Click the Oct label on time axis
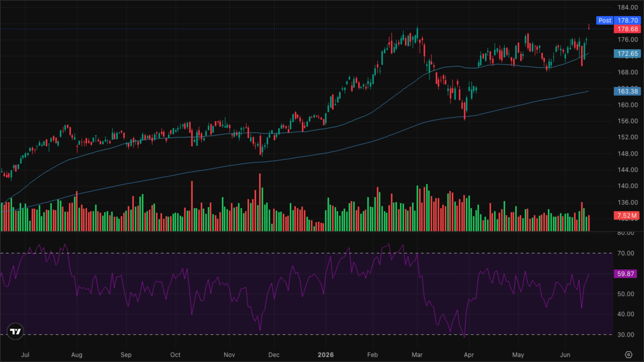 [x=175, y=355]
